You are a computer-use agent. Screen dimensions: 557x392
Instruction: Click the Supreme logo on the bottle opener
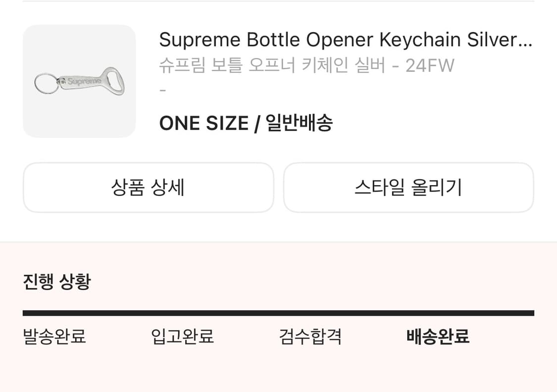point(84,81)
